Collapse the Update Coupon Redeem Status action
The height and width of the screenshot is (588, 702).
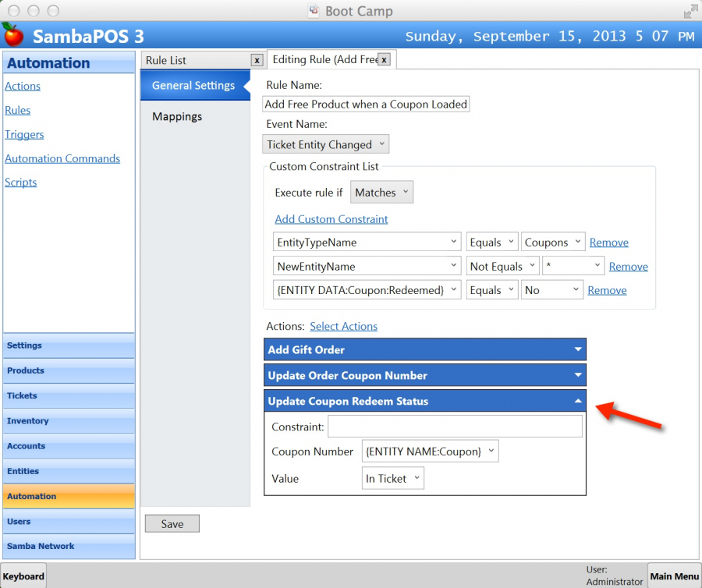click(x=578, y=402)
